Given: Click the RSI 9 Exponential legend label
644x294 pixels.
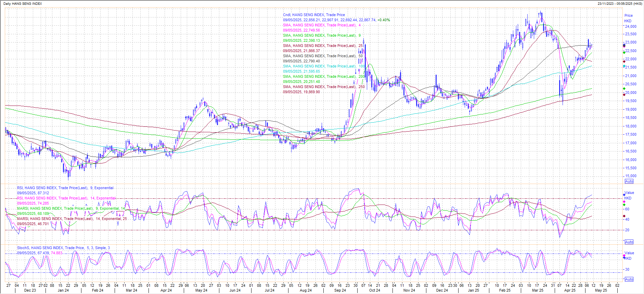Looking at the screenshot, I should point(65,188).
